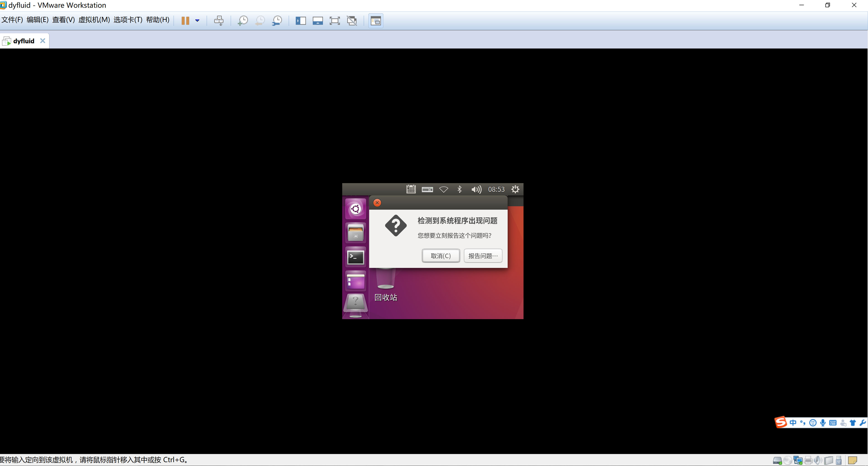Open the Ubuntu system power menu

coord(515,189)
